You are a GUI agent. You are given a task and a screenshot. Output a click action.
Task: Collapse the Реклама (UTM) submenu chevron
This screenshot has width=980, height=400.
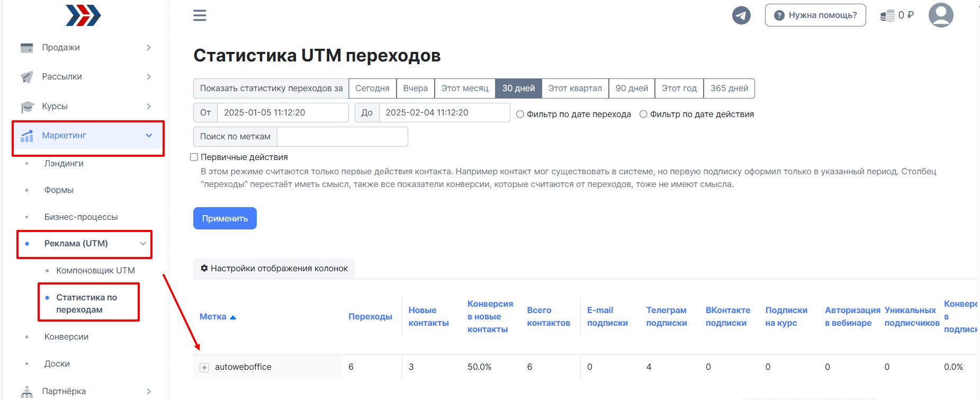coord(143,244)
